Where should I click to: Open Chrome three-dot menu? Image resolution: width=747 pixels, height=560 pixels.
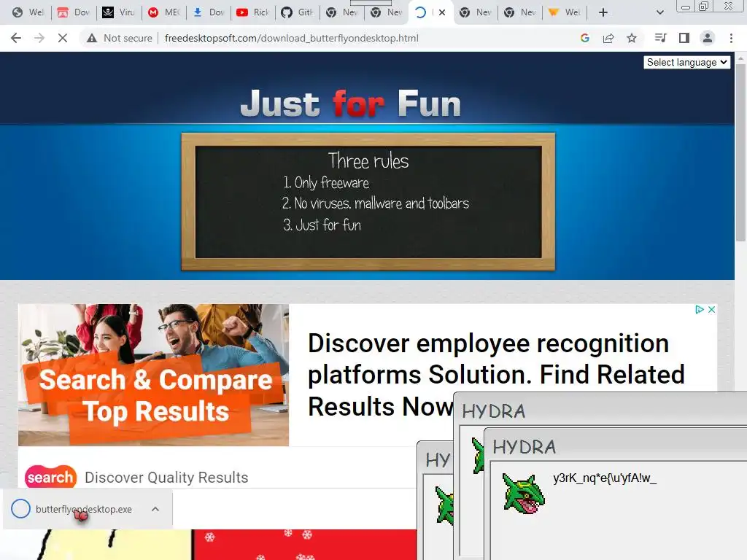(731, 38)
